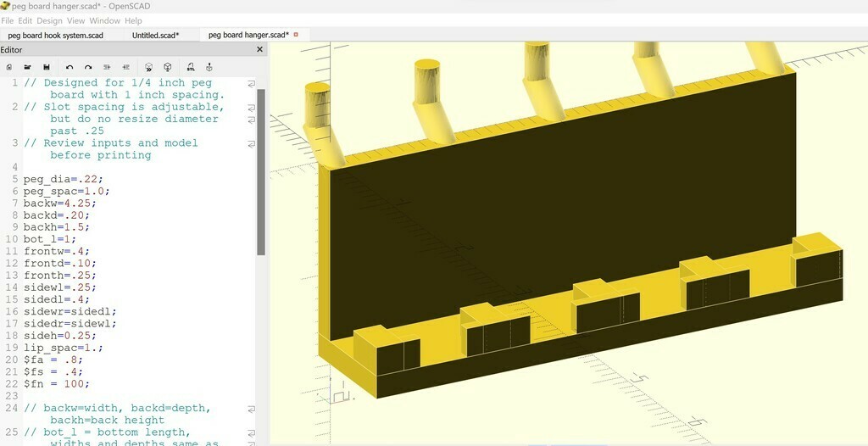The image size is (868, 446).
Task: Click the editor vertical scrollbar
Action: [x=261, y=170]
